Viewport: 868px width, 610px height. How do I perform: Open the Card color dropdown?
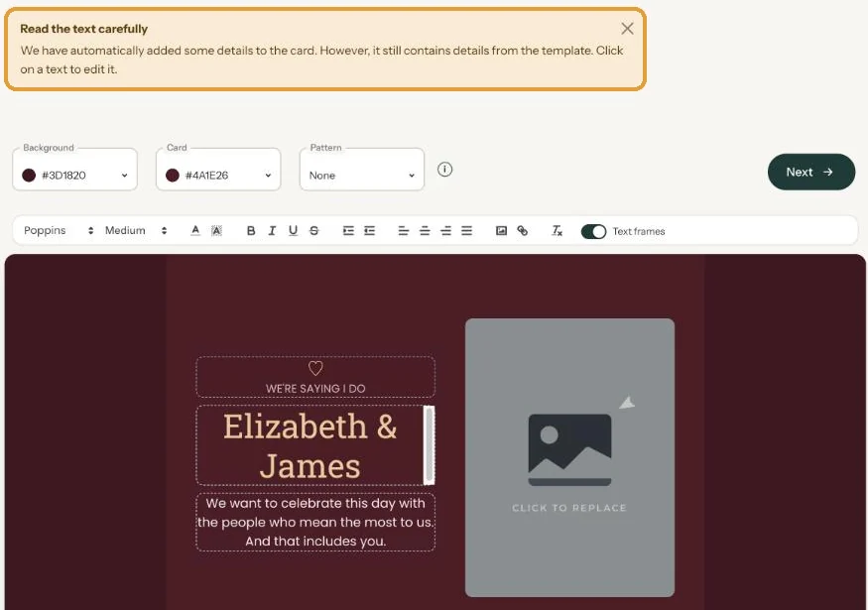218,170
